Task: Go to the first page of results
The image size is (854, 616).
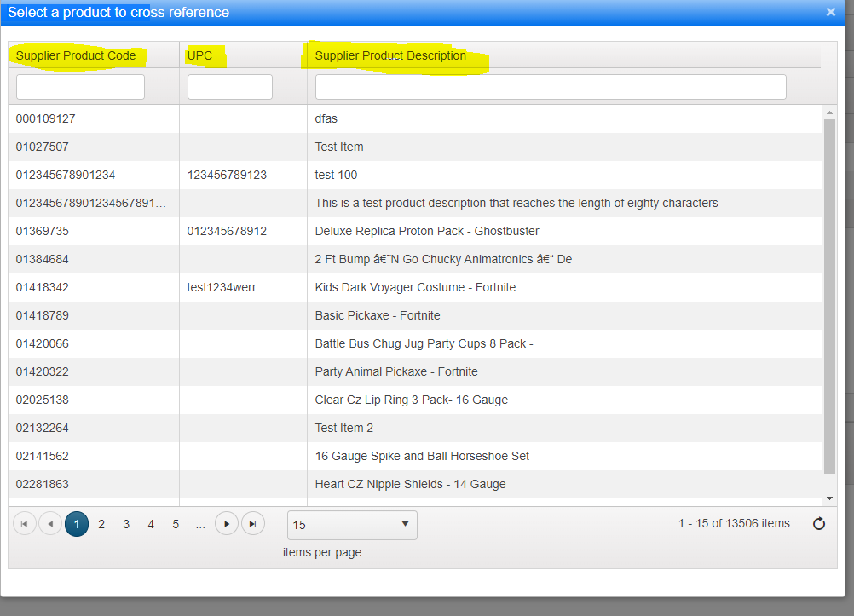Action: tap(25, 524)
